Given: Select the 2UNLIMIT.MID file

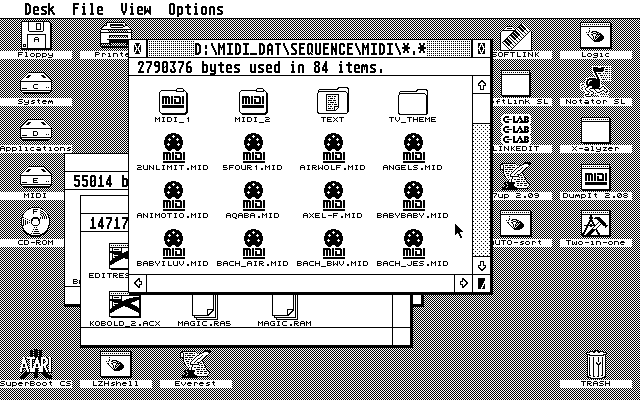Looking at the screenshot, I should coord(173,148).
